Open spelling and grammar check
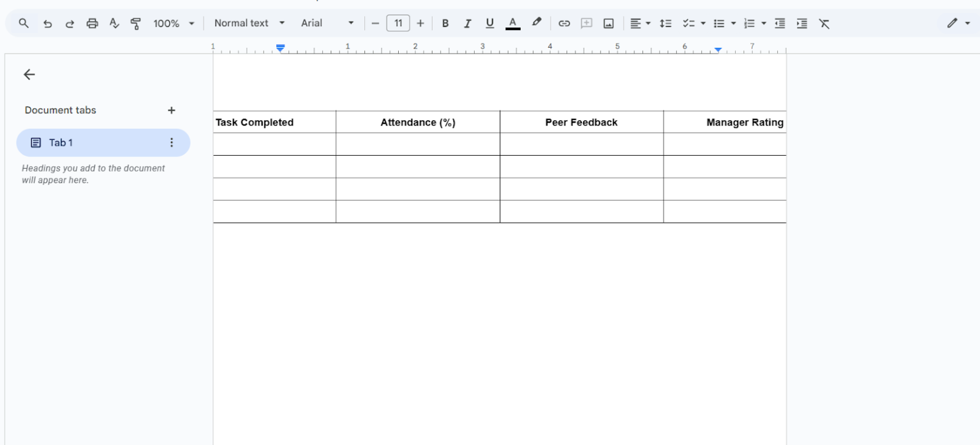This screenshot has width=980, height=445. point(114,23)
